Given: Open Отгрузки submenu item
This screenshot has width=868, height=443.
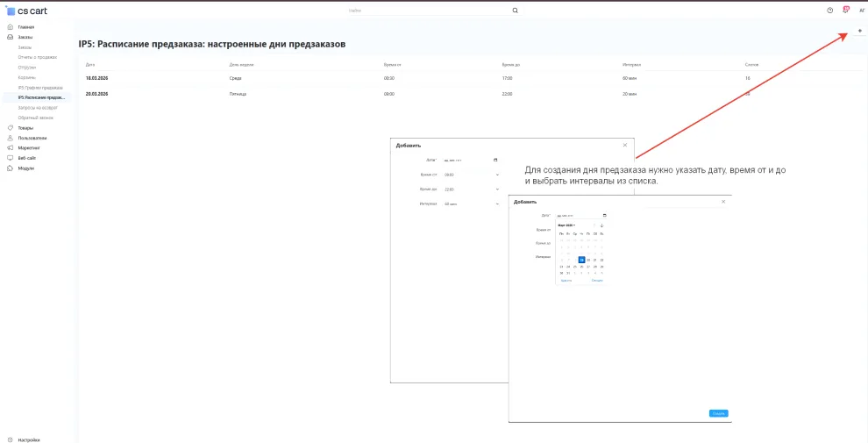Looking at the screenshot, I should pos(27,68).
